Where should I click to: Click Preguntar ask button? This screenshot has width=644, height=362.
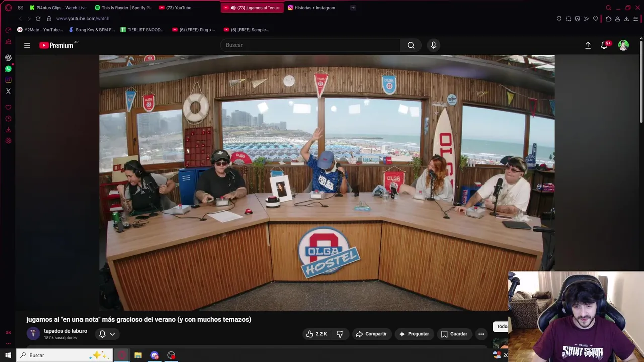click(x=414, y=334)
